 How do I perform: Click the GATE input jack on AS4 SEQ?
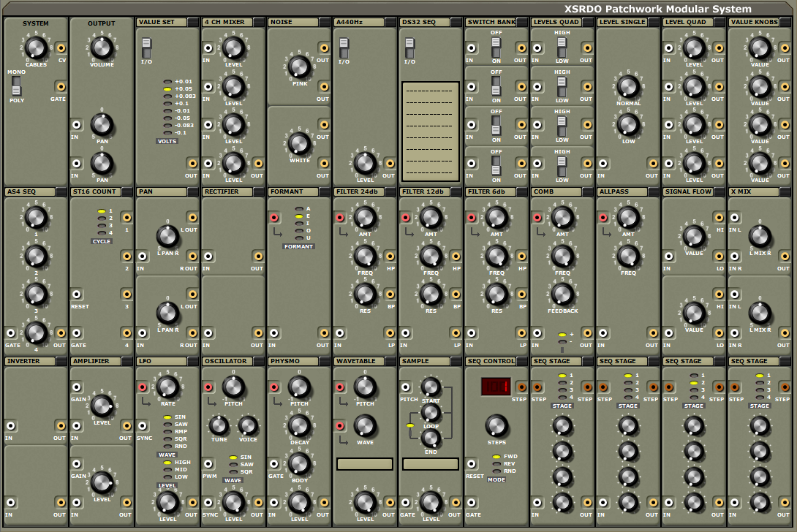[x=11, y=333]
